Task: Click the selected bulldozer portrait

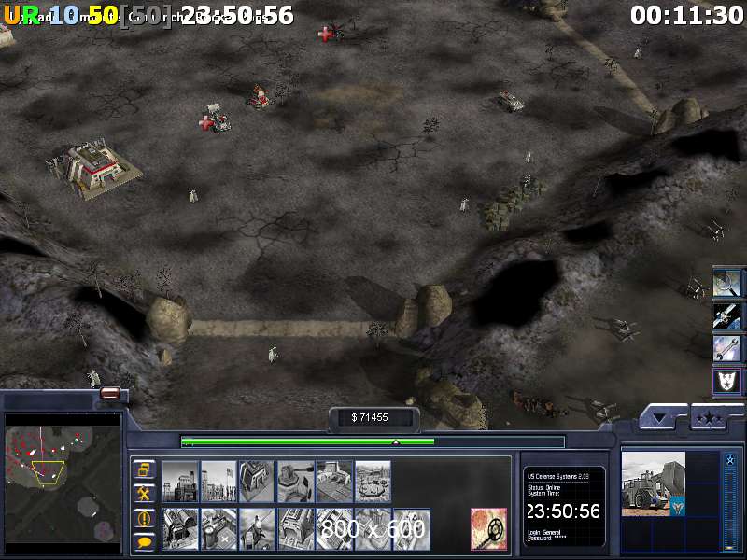Action: pos(653,483)
